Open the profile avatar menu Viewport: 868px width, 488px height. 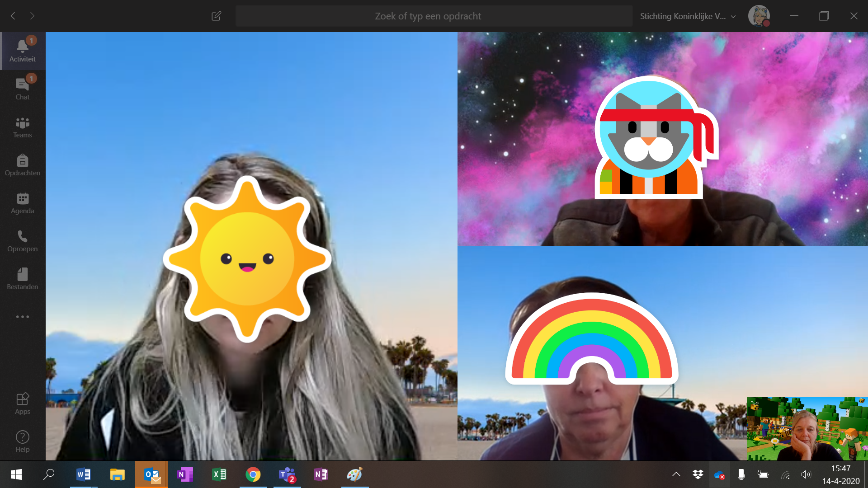click(759, 16)
